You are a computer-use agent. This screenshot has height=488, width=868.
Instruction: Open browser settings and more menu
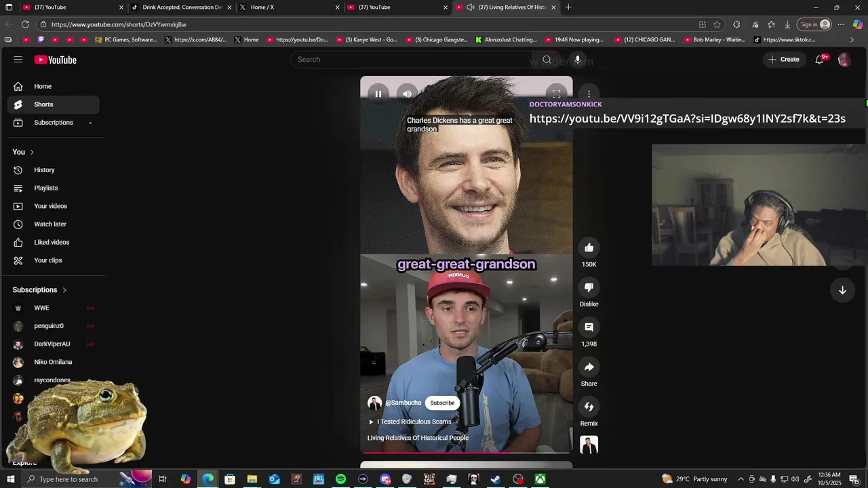coord(841,24)
